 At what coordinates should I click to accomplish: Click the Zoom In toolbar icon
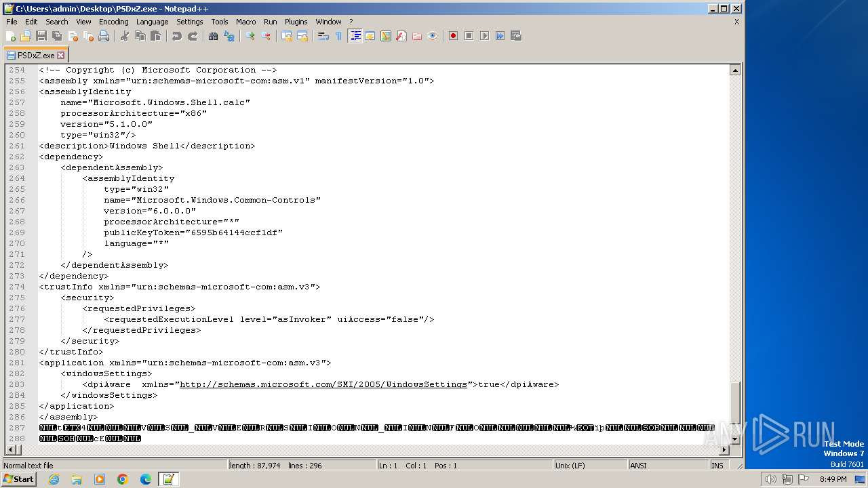point(250,36)
